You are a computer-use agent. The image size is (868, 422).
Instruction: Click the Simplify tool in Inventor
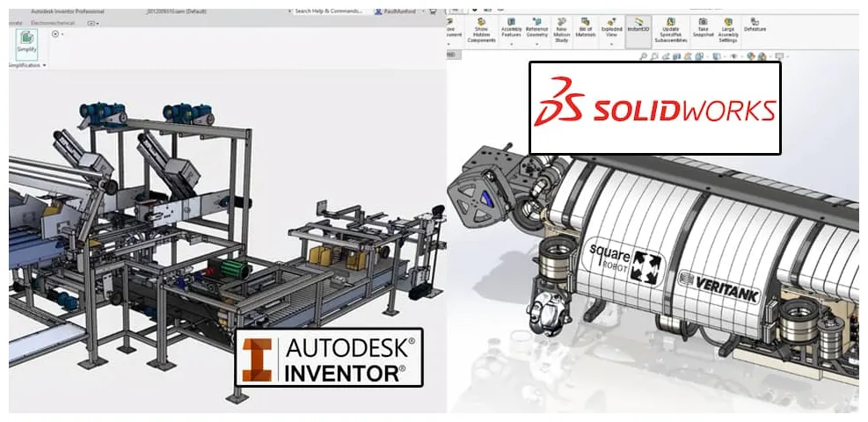26,44
